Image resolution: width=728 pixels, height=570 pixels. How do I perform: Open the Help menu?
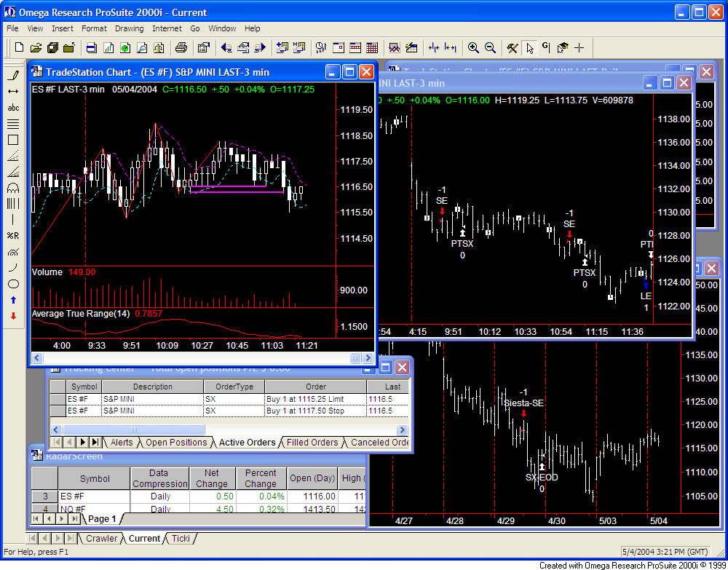[253, 28]
